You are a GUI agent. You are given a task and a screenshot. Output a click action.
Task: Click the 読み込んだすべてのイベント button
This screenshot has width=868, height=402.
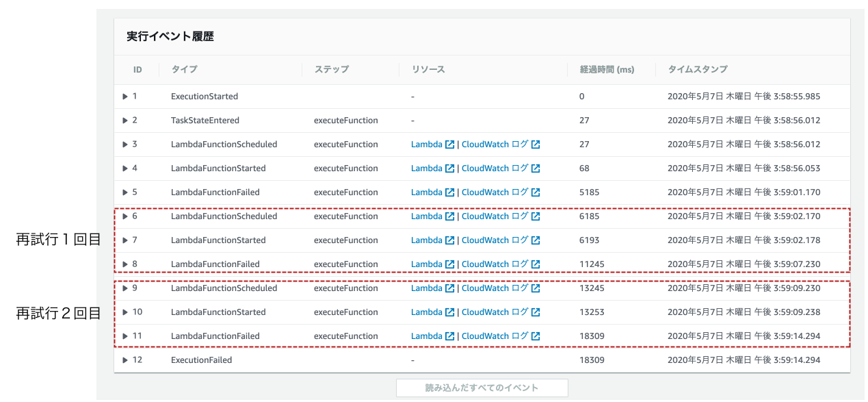click(482, 388)
